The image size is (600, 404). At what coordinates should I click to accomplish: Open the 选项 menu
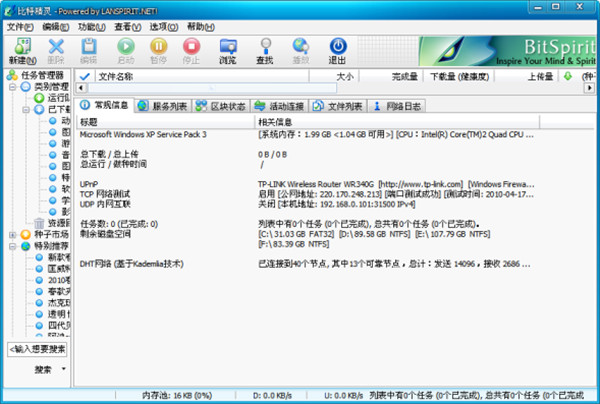click(159, 26)
